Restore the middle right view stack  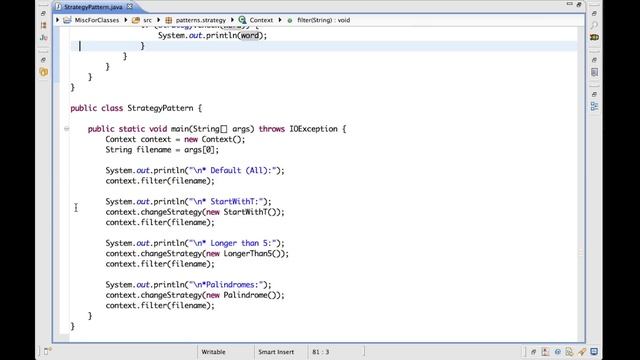click(594, 60)
